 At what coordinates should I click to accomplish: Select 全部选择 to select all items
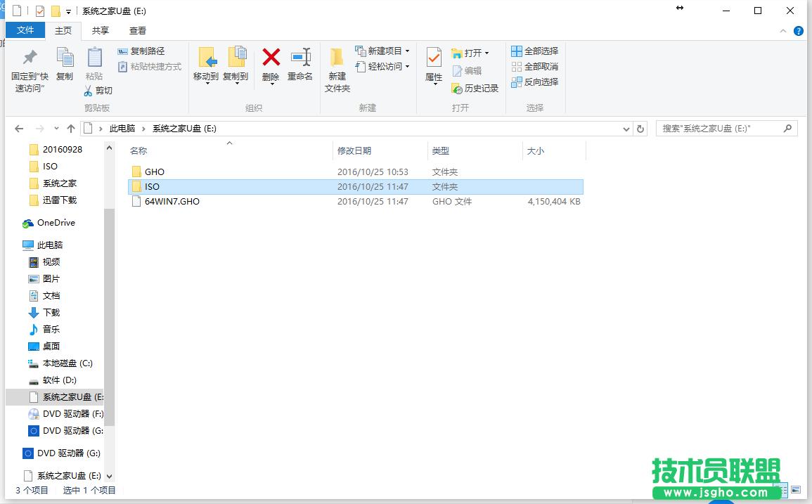point(535,51)
